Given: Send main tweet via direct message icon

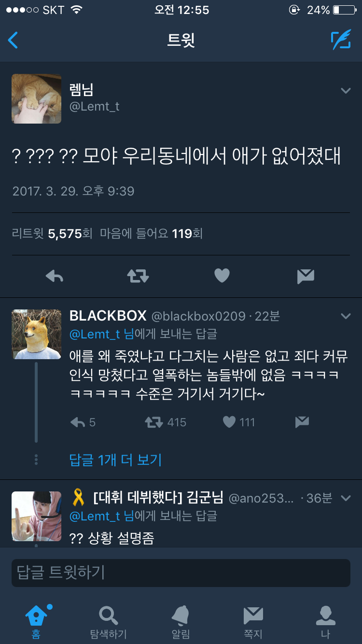Looking at the screenshot, I should point(306,276).
